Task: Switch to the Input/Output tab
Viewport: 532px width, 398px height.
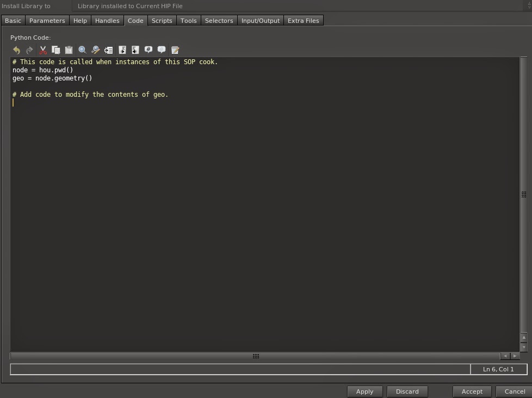Action: click(x=261, y=20)
